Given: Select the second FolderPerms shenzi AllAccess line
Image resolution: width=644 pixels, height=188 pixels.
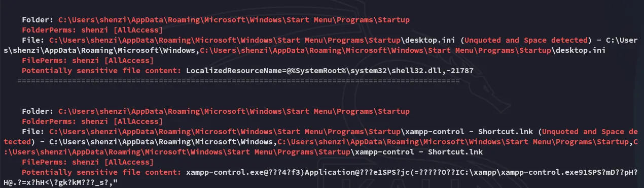Looking at the screenshot, I should pyautogui.click(x=92, y=121).
